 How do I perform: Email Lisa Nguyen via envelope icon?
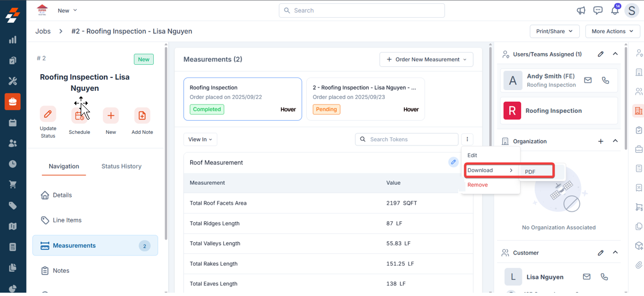point(587,277)
